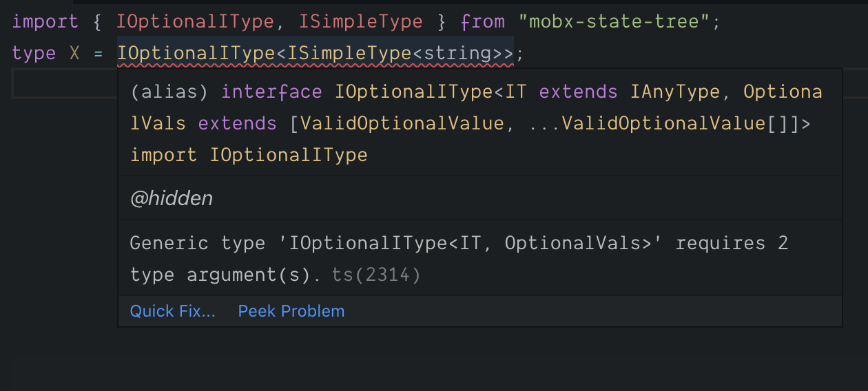Click the 'from' keyword in import line
The image size is (868, 391).
pyautogui.click(x=484, y=22)
